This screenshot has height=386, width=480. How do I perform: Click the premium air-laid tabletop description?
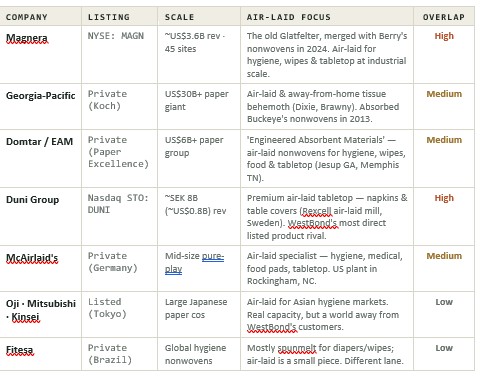(x=327, y=217)
